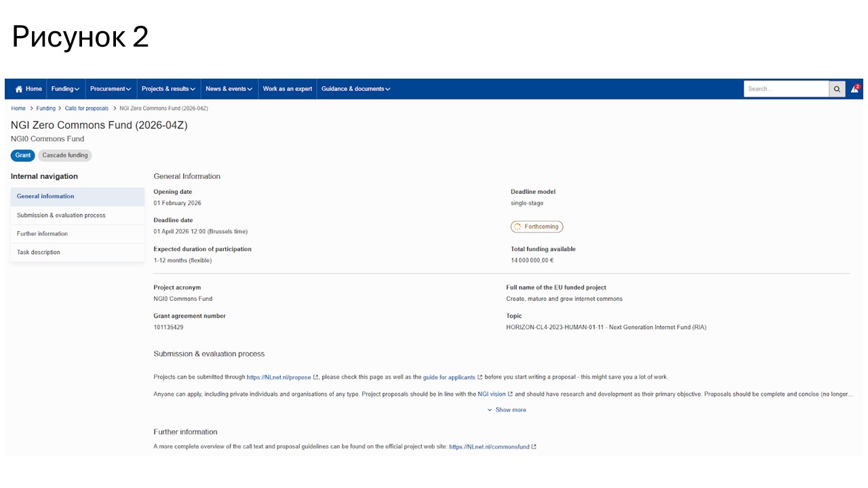Select Submission & evaluation process in navigation
868x488 pixels.
[x=61, y=216]
